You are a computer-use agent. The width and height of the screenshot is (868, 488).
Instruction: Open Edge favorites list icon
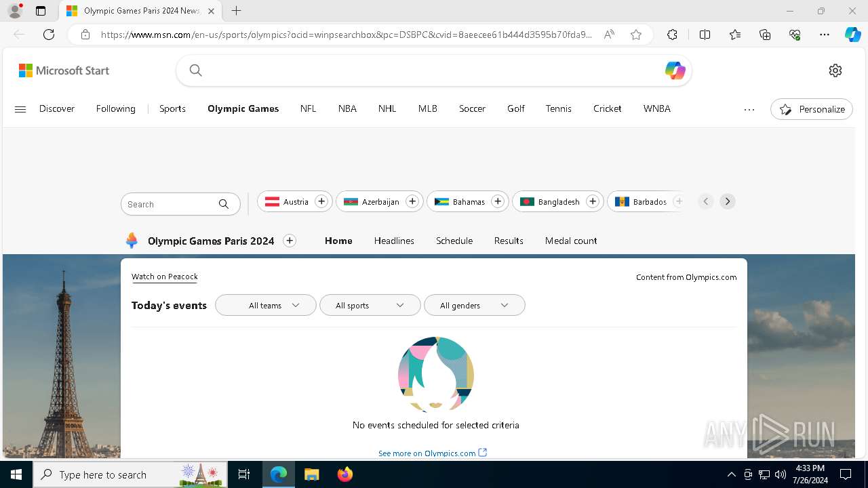click(x=735, y=35)
